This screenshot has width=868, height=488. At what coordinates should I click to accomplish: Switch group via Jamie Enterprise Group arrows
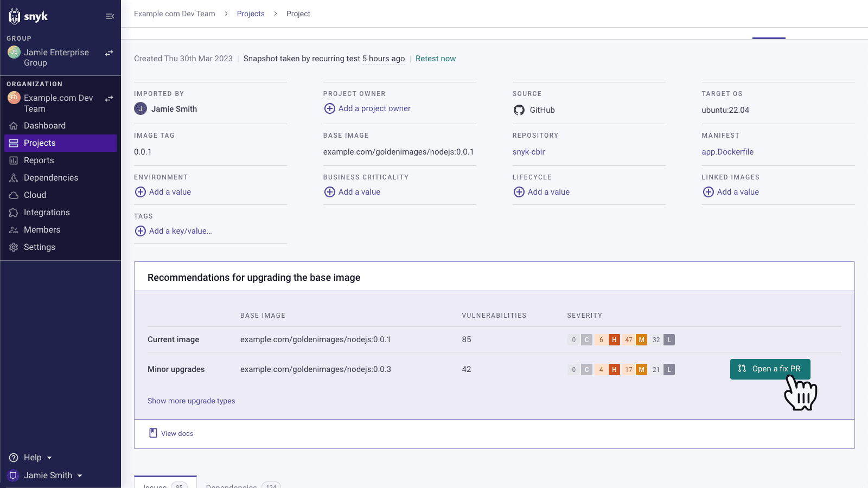coord(109,53)
